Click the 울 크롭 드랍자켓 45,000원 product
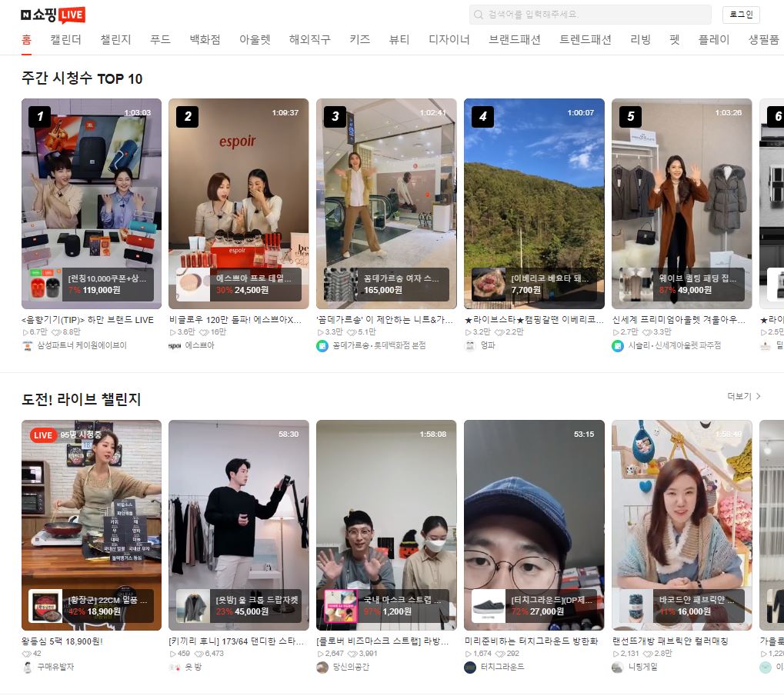 coord(239,606)
